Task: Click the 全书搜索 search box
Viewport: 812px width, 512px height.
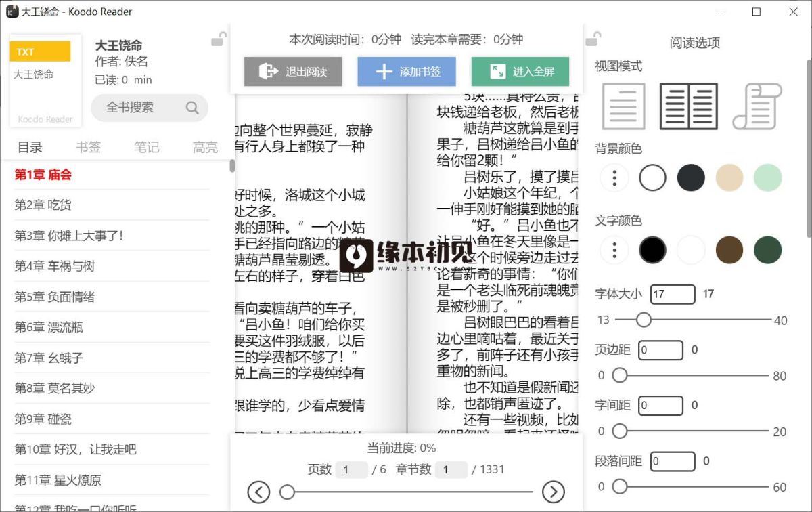Action: [x=150, y=108]
